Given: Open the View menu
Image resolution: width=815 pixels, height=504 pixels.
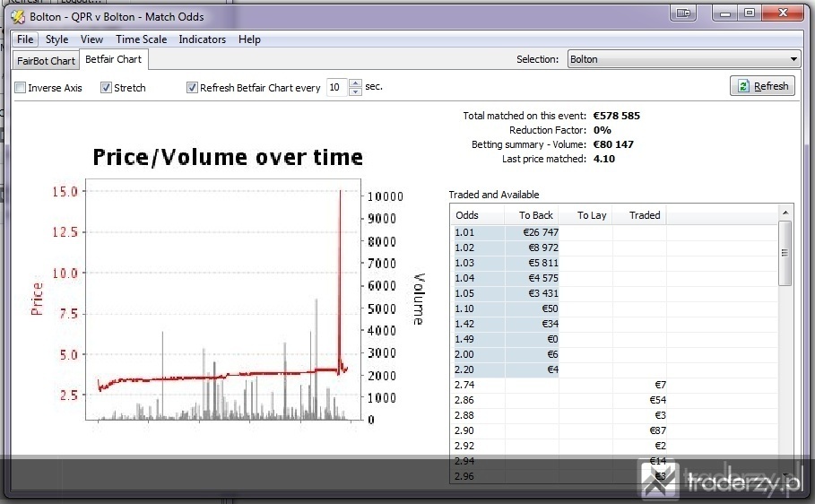Looking at the screenshot, I should tap(91, 39).
